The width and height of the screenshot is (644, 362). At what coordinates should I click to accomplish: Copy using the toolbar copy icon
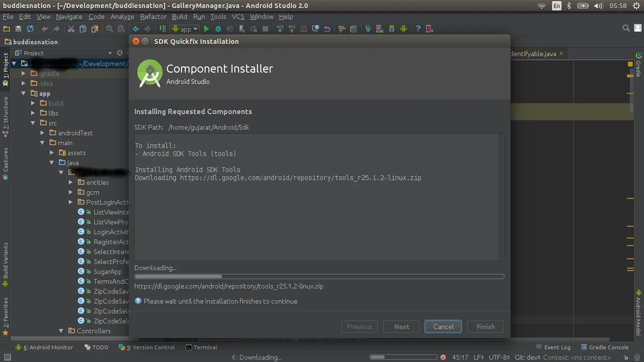tap(83, 29)
